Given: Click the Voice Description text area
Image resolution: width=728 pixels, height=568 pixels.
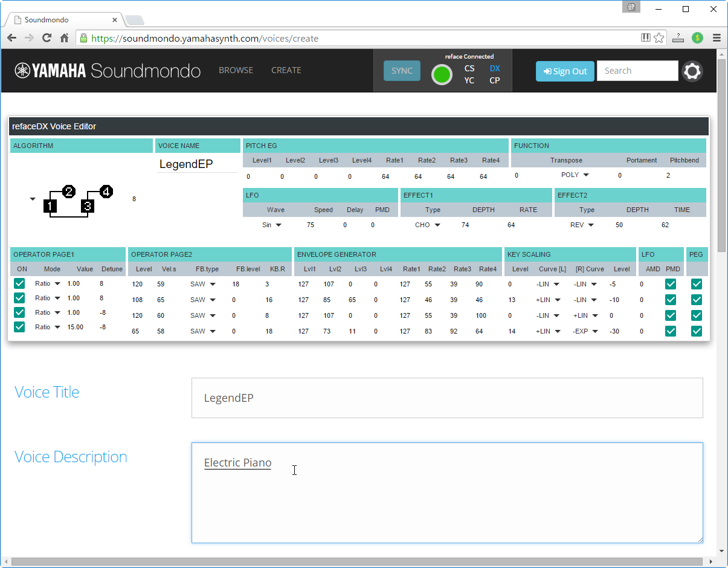Looking at the screenshot, I should (x=447, y=492).
